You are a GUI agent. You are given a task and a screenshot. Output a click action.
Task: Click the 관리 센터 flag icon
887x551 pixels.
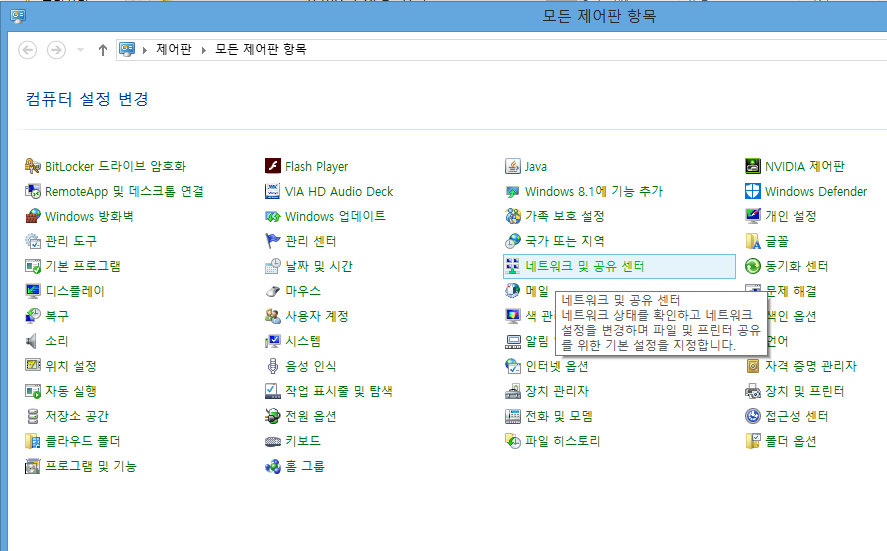click(x=273, y=241)
